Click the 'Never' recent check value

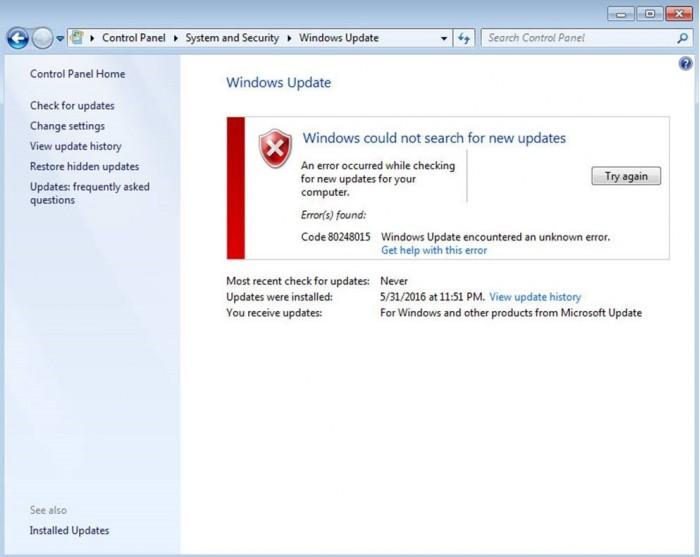[394, 281]
